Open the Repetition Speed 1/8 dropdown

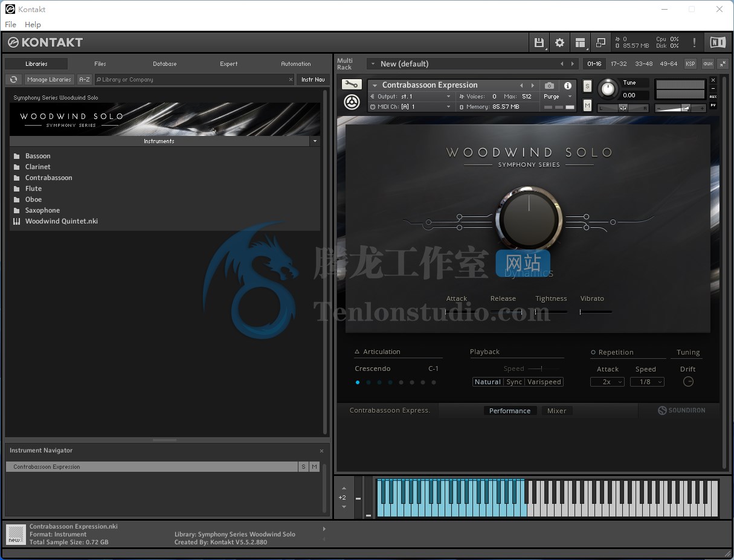(x=647, y=382)
